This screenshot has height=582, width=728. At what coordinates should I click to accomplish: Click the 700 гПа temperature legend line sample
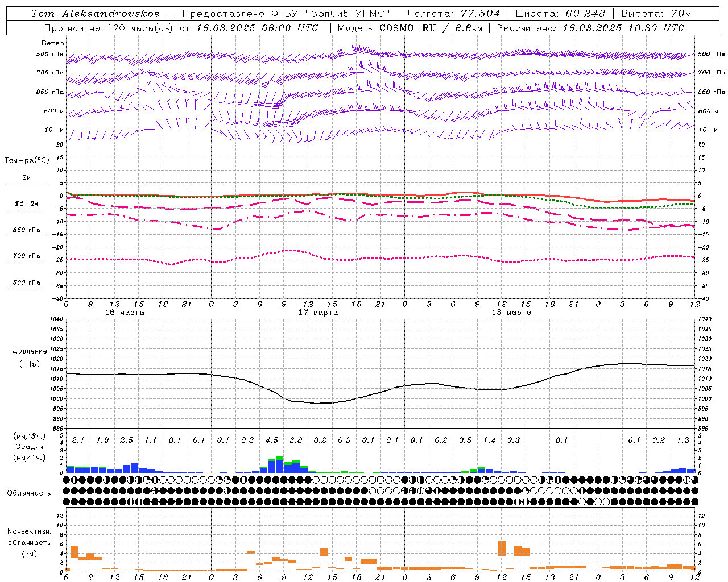tap(25, 263)
